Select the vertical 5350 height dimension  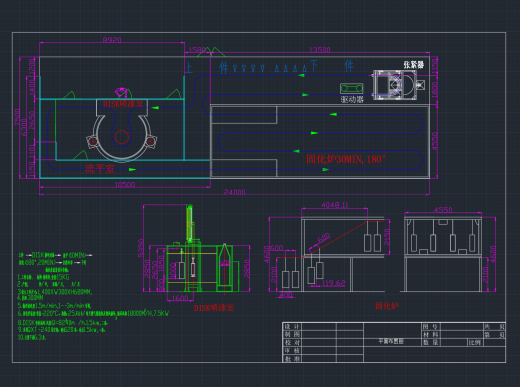pos(141,248)
